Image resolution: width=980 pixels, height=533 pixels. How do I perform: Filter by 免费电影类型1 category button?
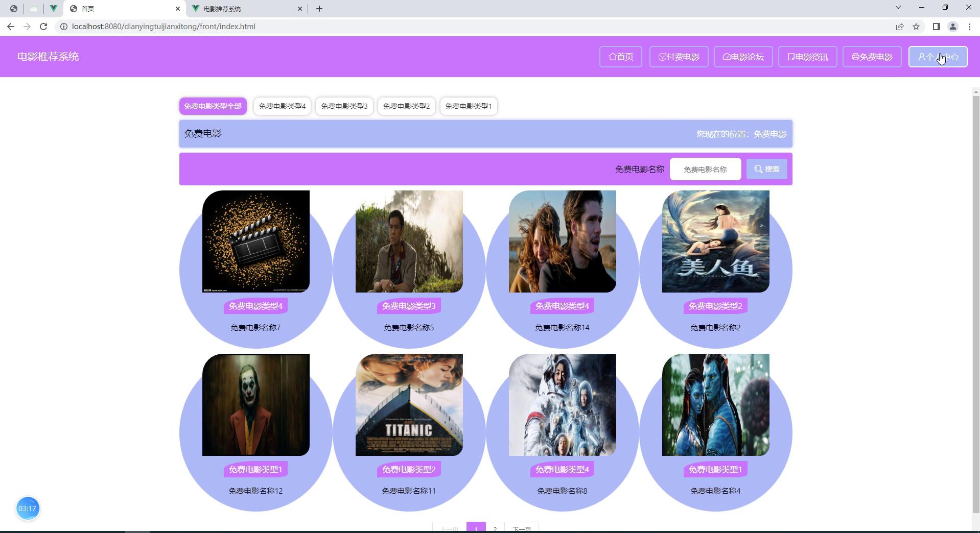click(468, 106)
